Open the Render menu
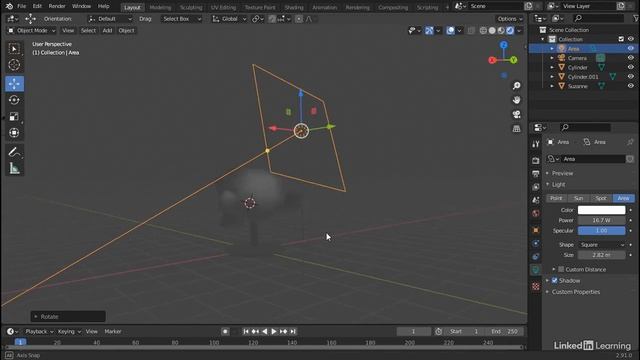The height and width of the screenshot is (360, 640). [x=57, y=6]
